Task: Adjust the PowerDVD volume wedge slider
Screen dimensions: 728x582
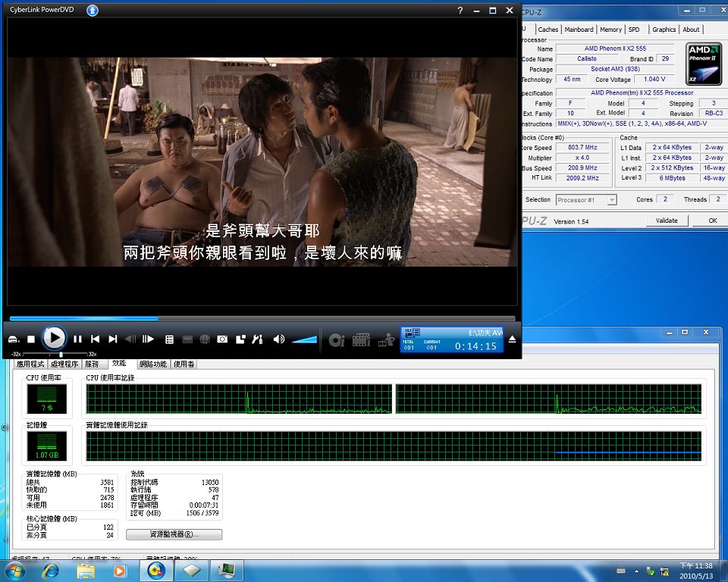Action: (x=305, y=339)
